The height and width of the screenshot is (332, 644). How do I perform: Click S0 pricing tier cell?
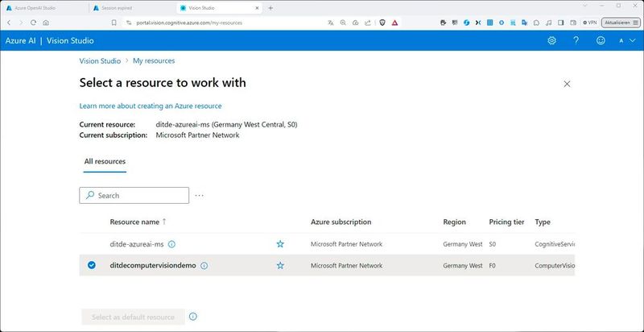[x=493, y=244]
